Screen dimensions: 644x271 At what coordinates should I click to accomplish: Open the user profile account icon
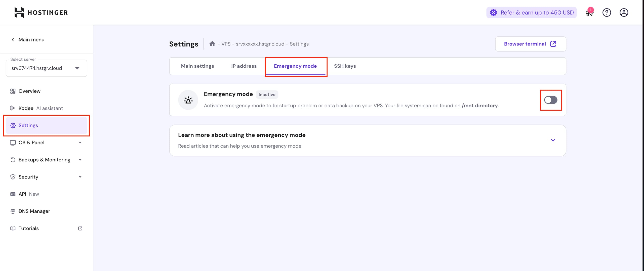tap(624, 13)
